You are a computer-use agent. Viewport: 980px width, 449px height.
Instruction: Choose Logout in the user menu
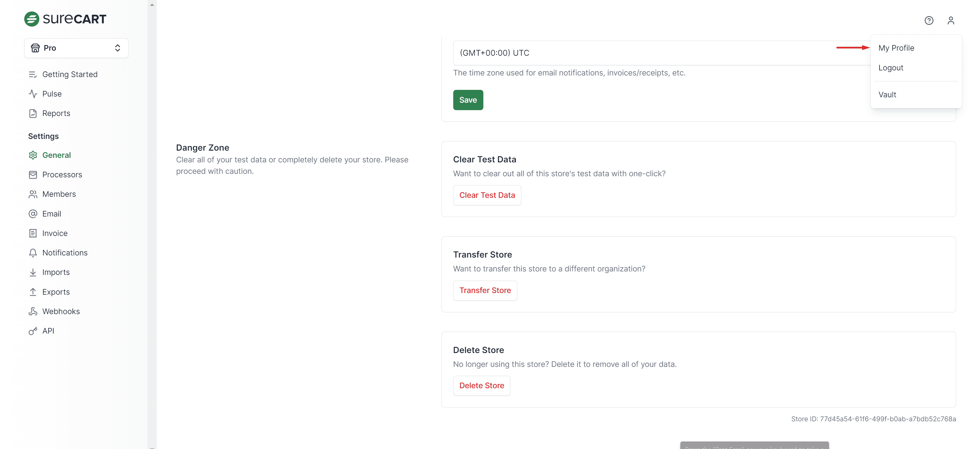point(891,68)
